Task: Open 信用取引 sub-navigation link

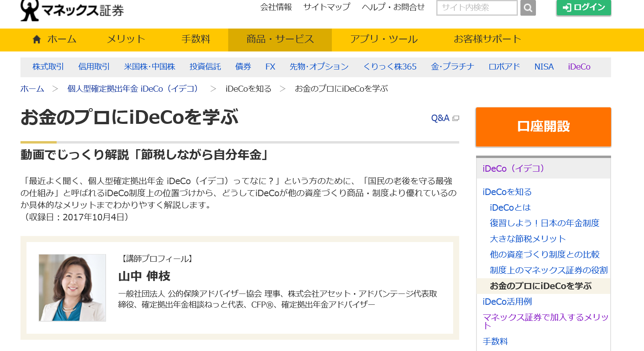Action: [x=94, y=67]
